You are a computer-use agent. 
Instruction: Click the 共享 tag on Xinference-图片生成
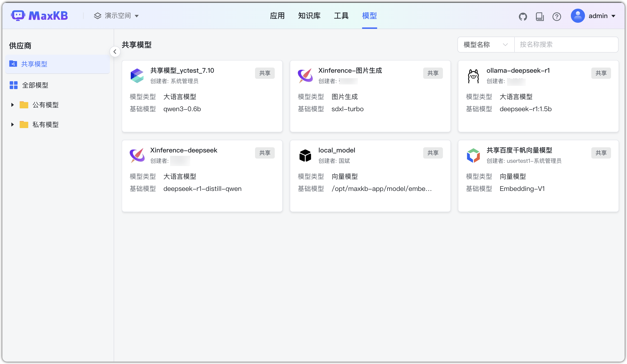[433, 73]
